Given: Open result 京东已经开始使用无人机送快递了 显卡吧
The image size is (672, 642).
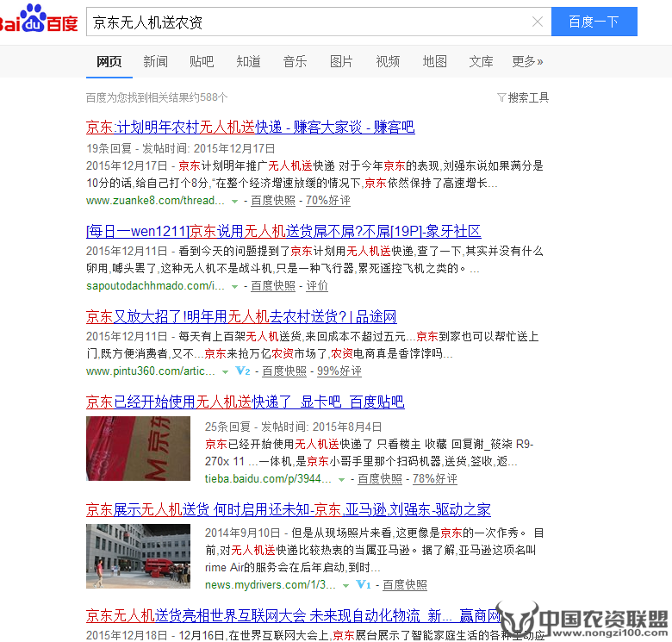Looking at the screenshot, I should (246, 402).
